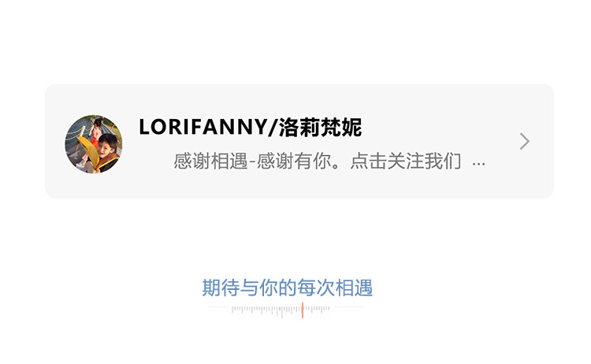
Task: Click the thin divider line left of ruler
Action: (217, 307)
